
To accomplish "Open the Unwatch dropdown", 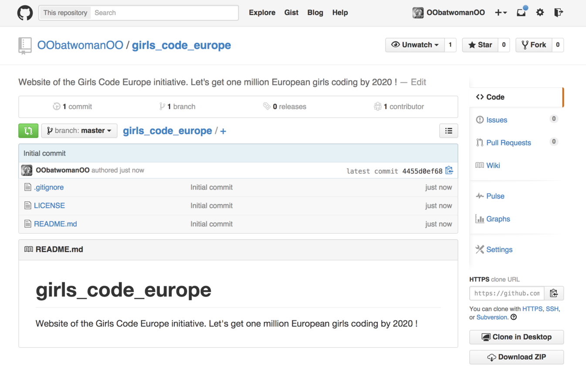I will point(415,45).
